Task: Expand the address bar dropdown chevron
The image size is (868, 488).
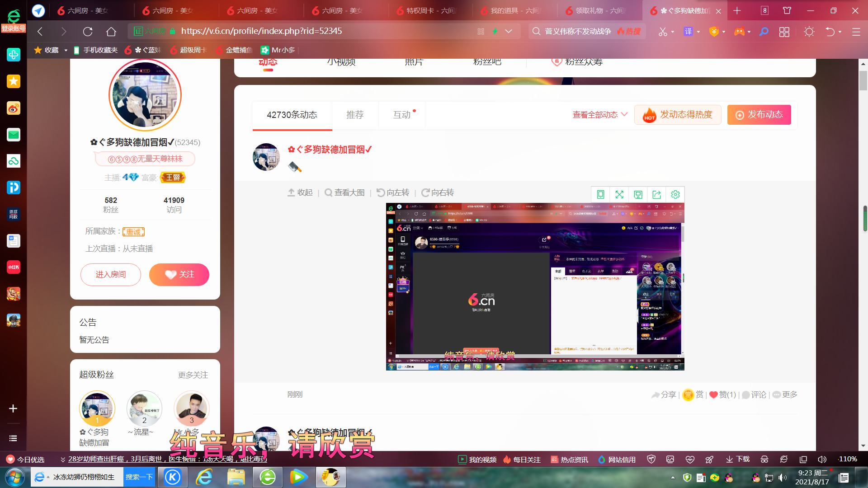Action: 509,31
